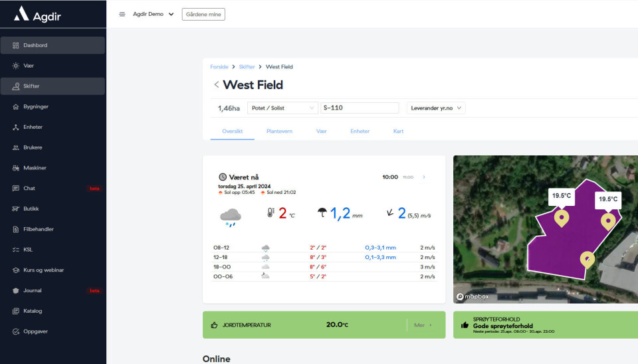The width and height of the screenshot is (638, 364).
Task: Switch to the Kart tab
Action: pos(398,132)
